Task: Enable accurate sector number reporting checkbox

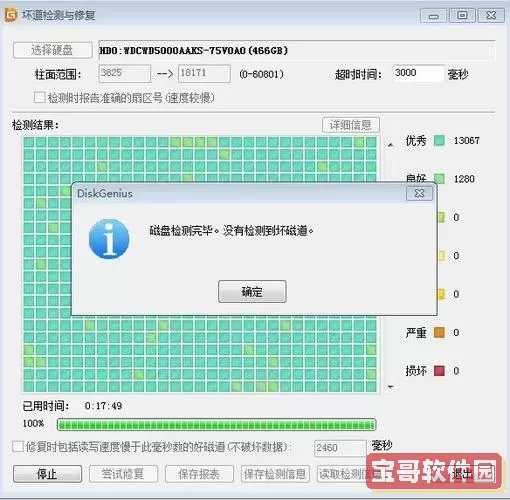Action: [x=39, y=98]
